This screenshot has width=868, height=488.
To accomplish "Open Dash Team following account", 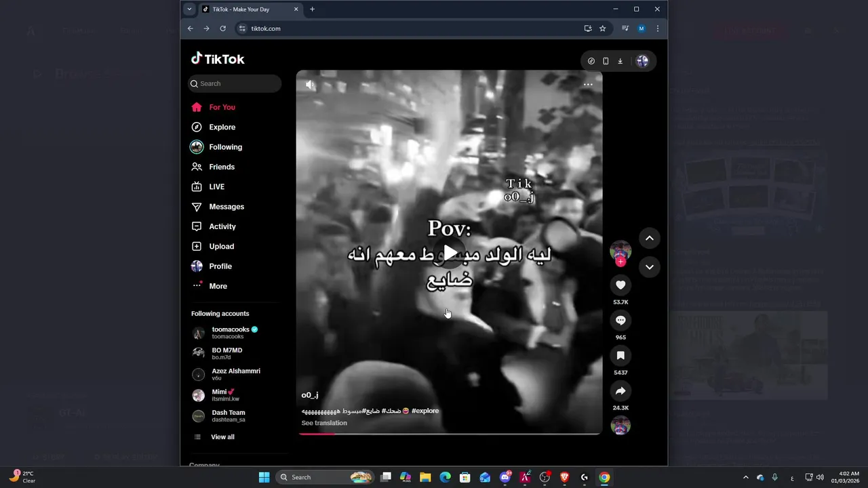I will pyautogui.click(x=228, y=415).
